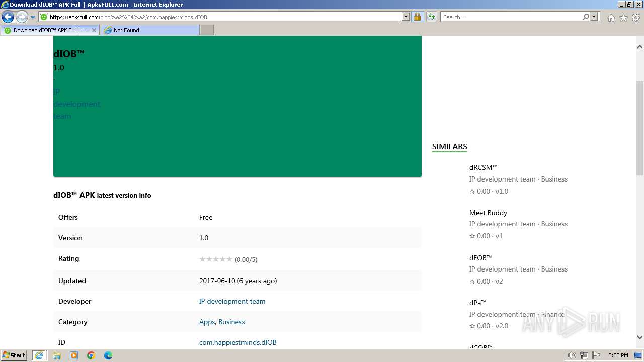
Task: Open the network tray icon
Action: click(584, 355)
